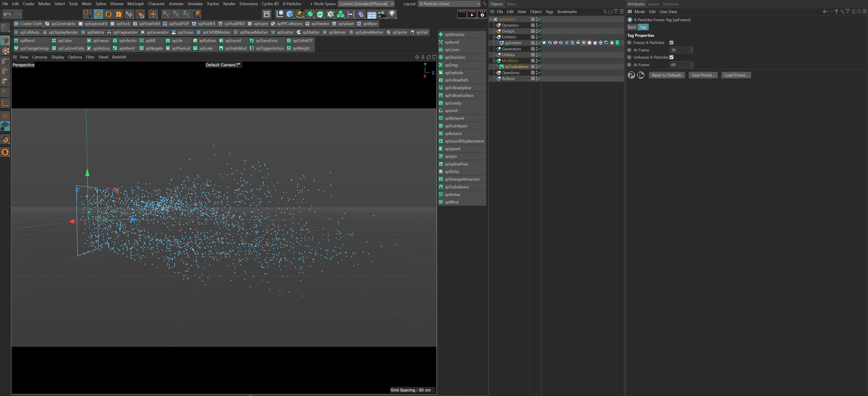Open Object Manager hamburger menu
The width and height of the screenshot is (868, 396).
[492, 12]
